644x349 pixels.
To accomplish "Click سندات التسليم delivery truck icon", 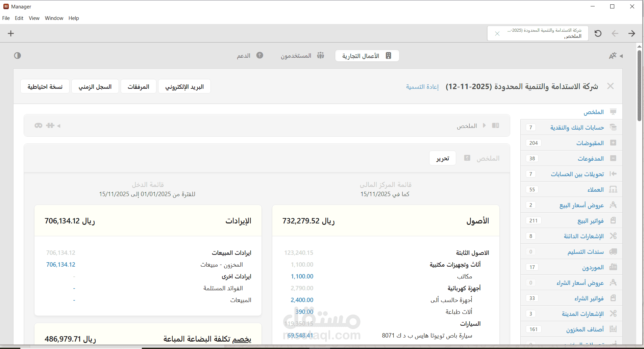I will click(x=613, y=251).
